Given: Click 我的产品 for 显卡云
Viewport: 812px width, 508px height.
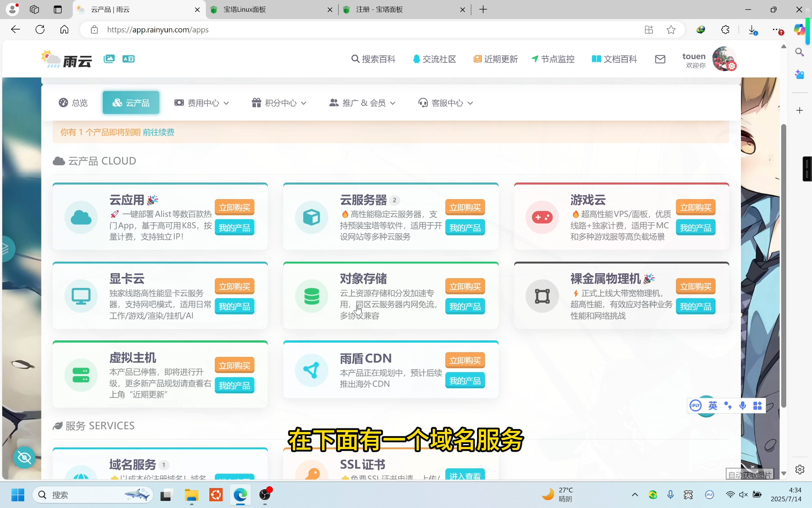Looking at the screenshot, I should pyautogui.click(x=235, y=306).
